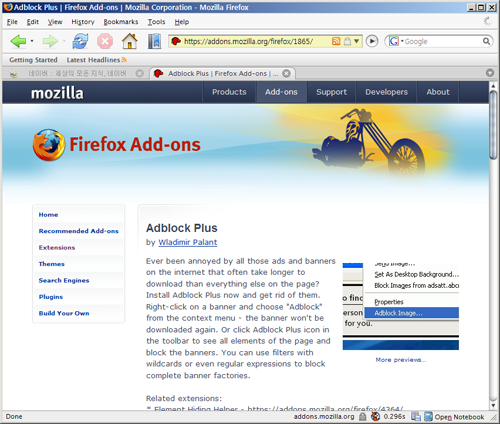500x424 pixels.
Task: Close the Naver tab
Action: [140, 73]
